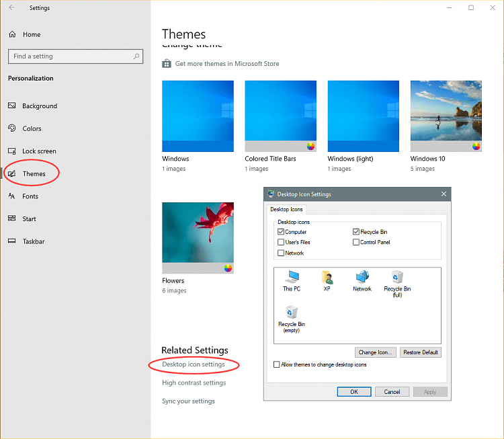Click color wheel badge on Windows 10 theme
Screen dimensions: 504x439
coord(476,147)
